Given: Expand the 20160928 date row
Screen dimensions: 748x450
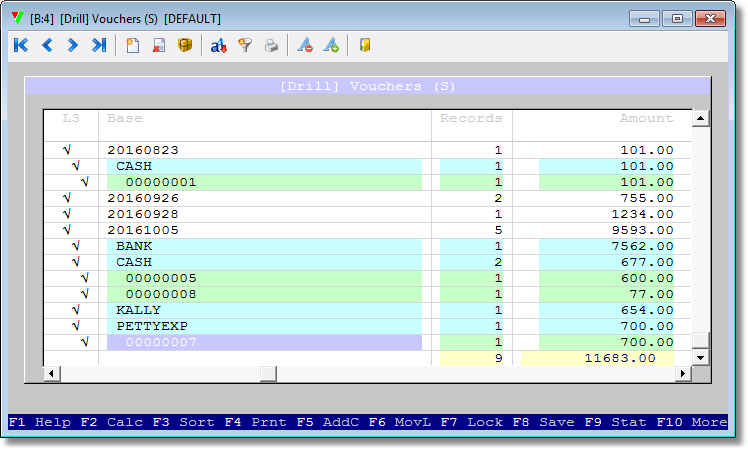Looking at the screenshot, I should 367,214.
